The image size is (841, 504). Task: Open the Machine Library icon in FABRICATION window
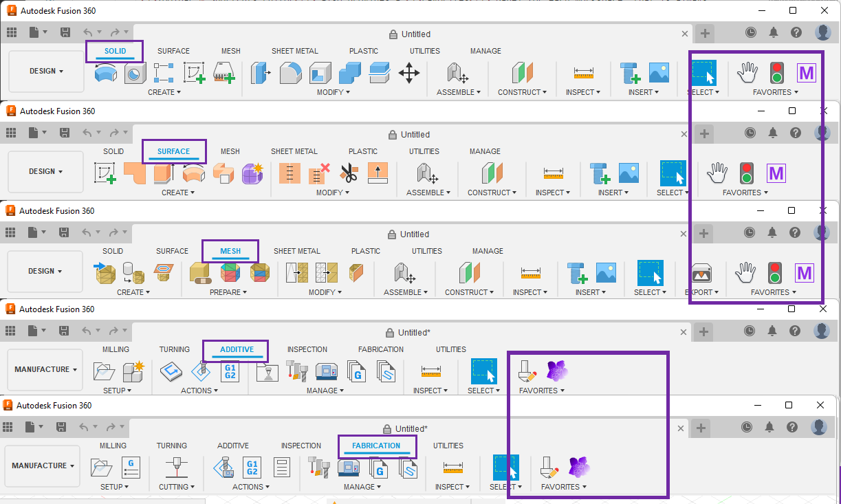[349, 468]
